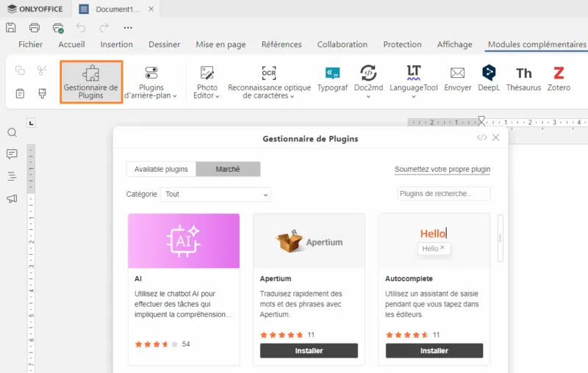Open the three-dot more options menu

click(x=128, y=27)
